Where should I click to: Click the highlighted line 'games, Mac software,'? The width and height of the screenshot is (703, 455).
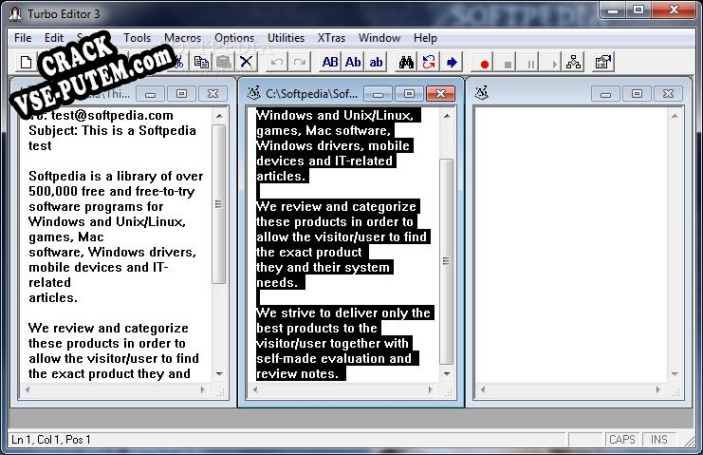324,130
